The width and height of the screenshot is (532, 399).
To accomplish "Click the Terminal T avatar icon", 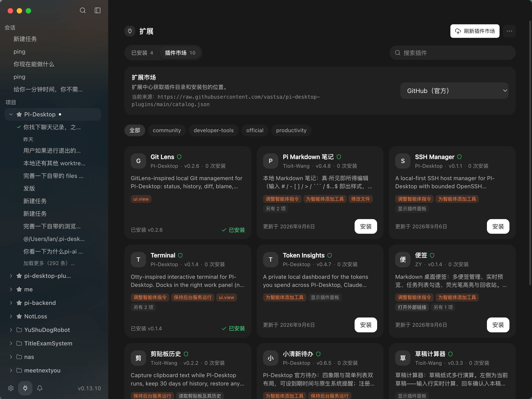I will (x=138, y=259).
